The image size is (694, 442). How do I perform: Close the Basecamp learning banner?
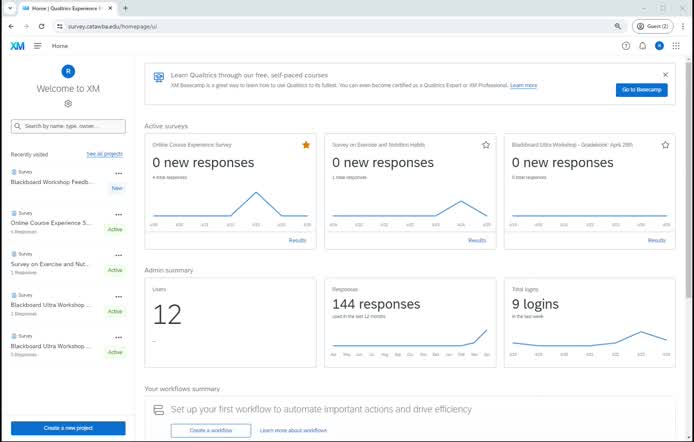[x=665, y=75]
